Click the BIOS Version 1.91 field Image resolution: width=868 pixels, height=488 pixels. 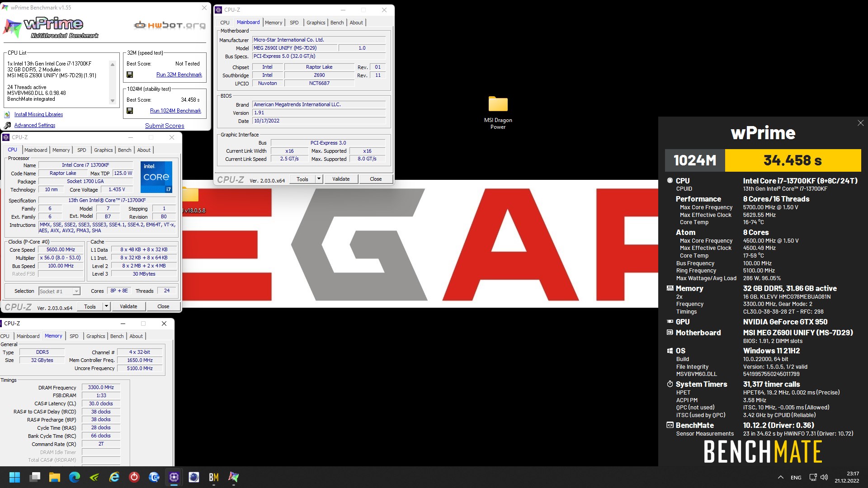coord(319,113)
